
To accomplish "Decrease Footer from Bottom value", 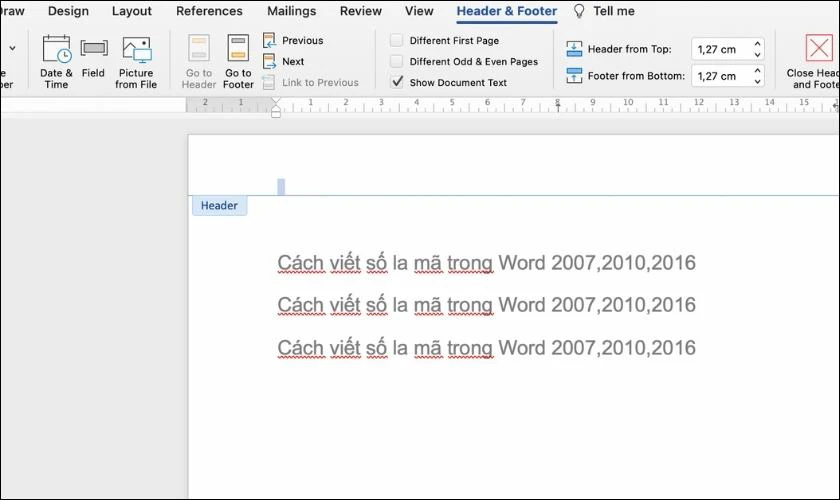I will (757, 81).
